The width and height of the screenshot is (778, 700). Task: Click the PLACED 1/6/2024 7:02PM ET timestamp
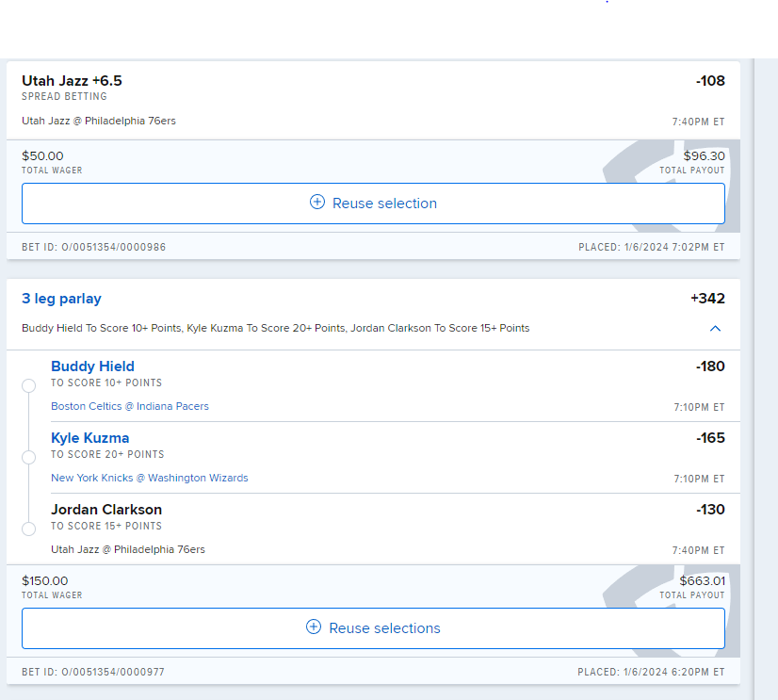point(652,247)
